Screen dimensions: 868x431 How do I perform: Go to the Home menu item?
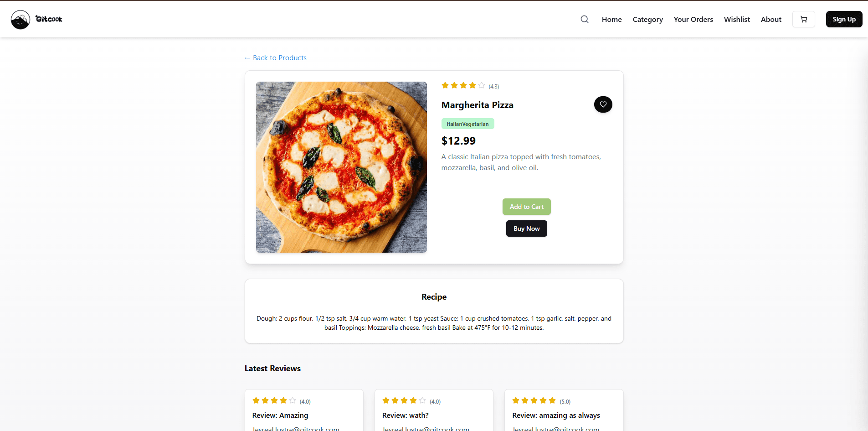612,19
